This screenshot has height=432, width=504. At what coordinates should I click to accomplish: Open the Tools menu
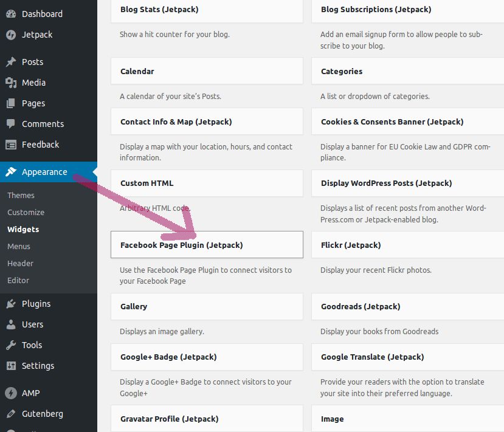(49, 345)
